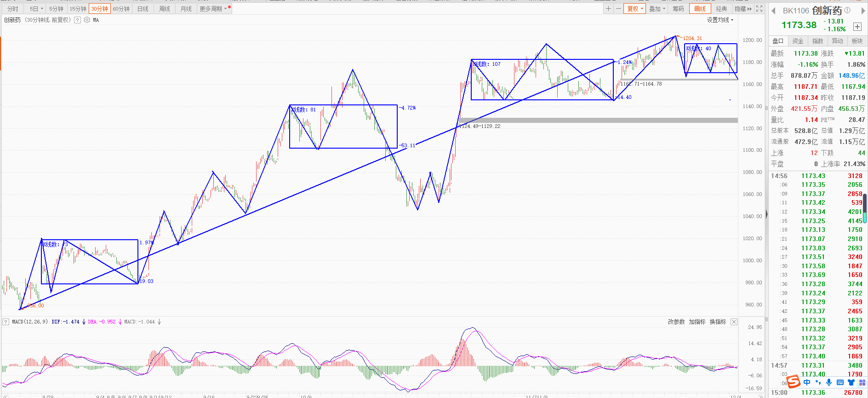Image resolution: width=868 pixels, height=398 pixels.
Task: Open 叠加 overlay dropdown
Action: pyautogui.click(x=657, y=9)
